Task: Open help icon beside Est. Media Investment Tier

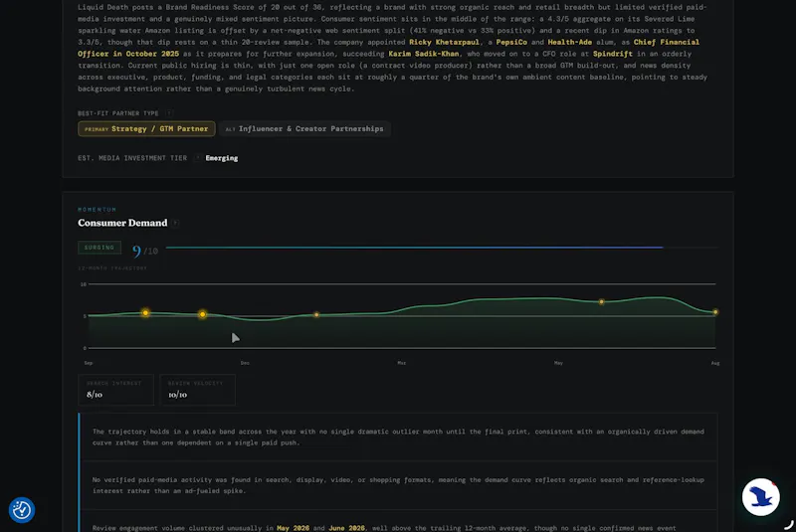Action: (197, 158)
